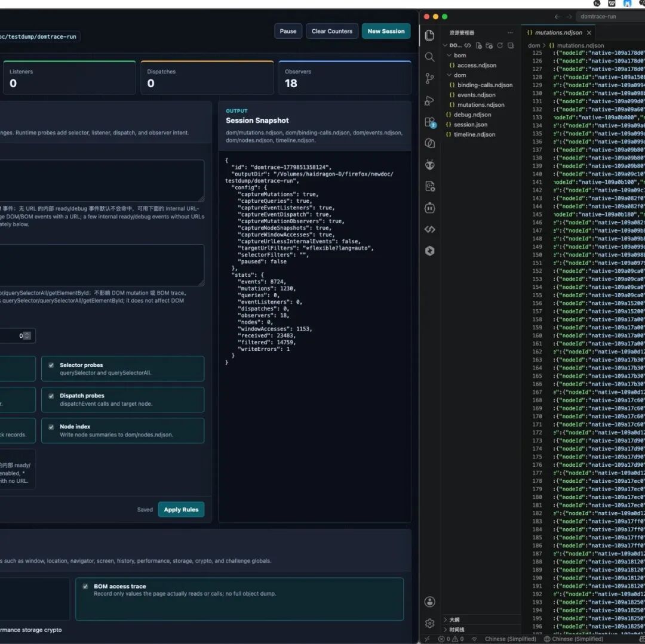Open the Explorer files icon in activity bar
Screen dimensions: 645x644
click(x=429, y=35)
